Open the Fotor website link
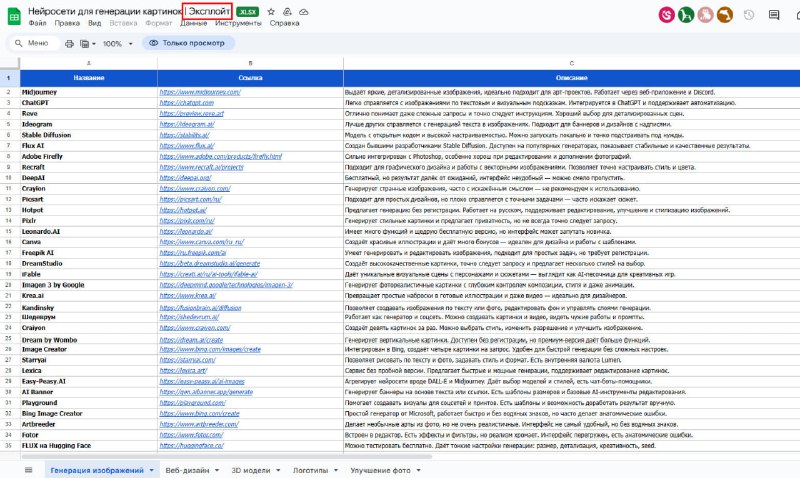The width and height of the screenshot is (800, 478). point(191,435)
